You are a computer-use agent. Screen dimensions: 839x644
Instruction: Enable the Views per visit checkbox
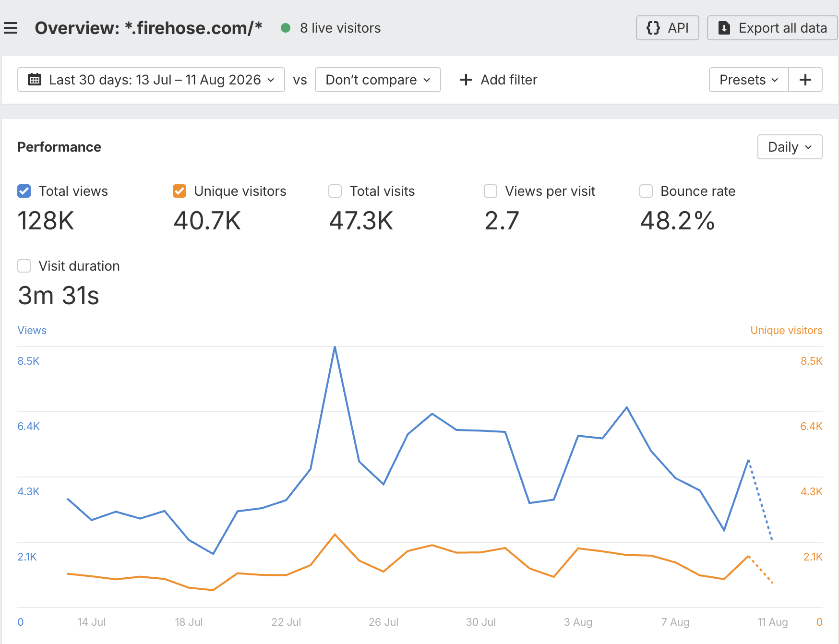pos(491,191)
